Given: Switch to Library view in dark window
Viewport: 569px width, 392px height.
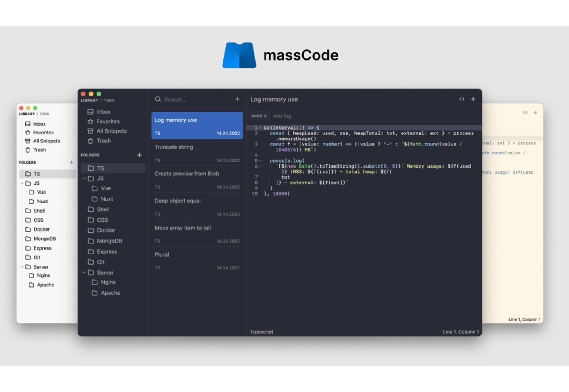Looking at the screenshot, I should click(90, 100).
